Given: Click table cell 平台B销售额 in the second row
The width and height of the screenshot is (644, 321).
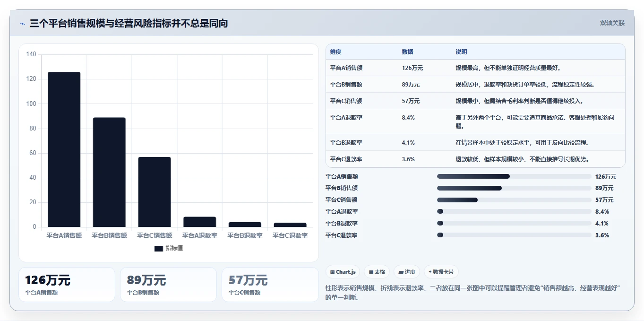Looking at the screenshot, I should click(x=346, y=84).
